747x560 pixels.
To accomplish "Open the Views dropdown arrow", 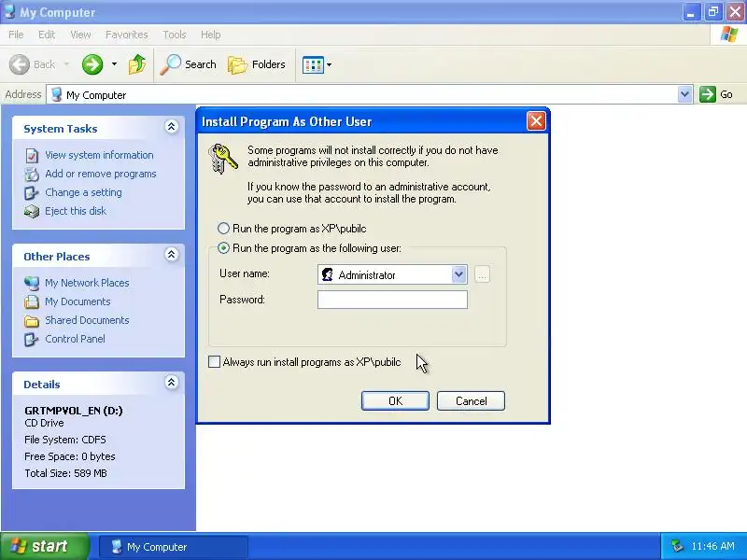I will click(330, 64).
